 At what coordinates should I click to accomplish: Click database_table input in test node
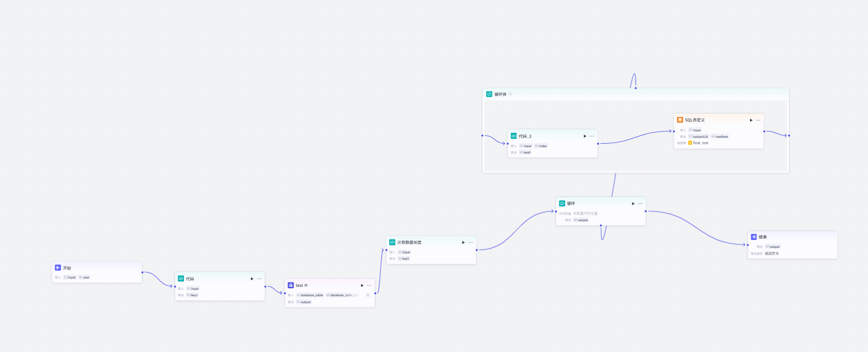[x=310, y=295]
